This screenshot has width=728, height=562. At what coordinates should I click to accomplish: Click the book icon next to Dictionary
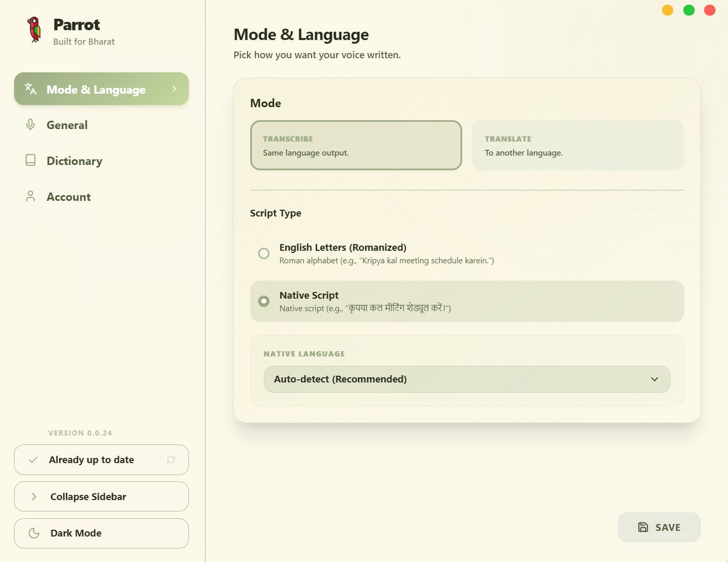pyautogui.click(x=31, y=160)
